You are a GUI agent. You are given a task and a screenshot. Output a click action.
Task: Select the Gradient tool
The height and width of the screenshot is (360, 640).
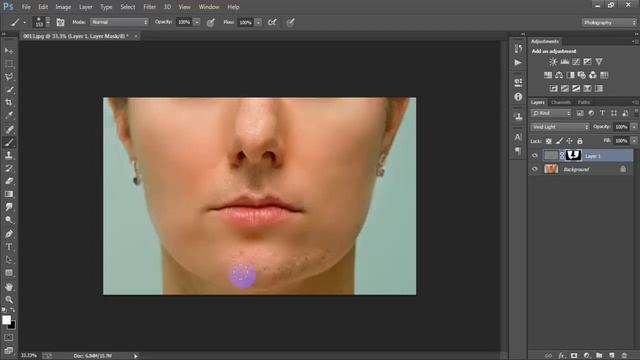click(9, 194)
